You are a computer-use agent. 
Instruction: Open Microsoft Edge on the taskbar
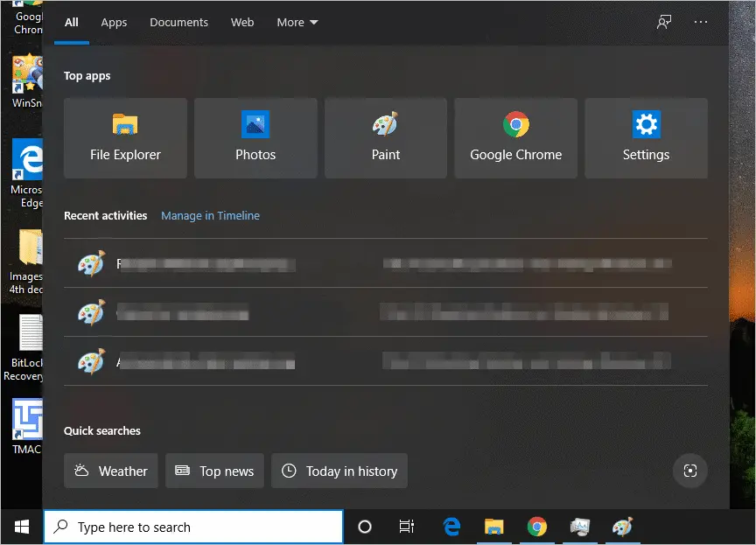pos(451,527)
